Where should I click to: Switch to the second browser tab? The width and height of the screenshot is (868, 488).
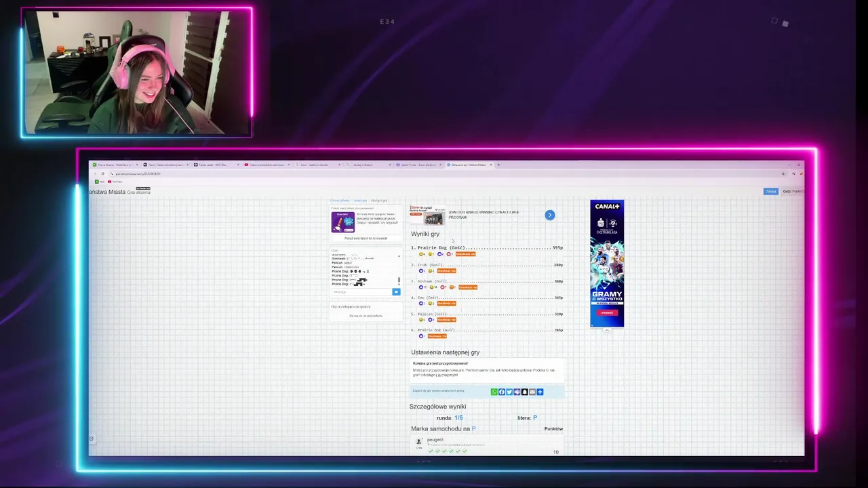(167, 165)
